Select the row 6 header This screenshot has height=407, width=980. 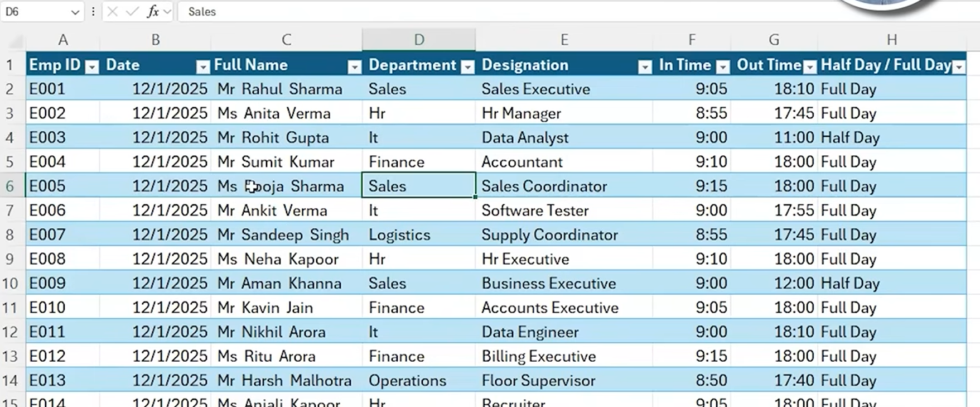click(x=10, y=186)
